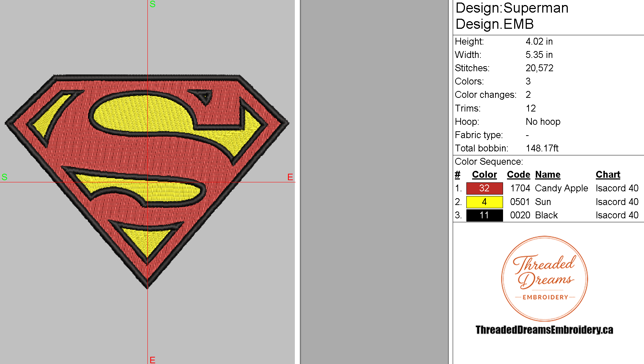Select the thread code 0020
This screenshot has width=644, height=364.
point(520,215)
